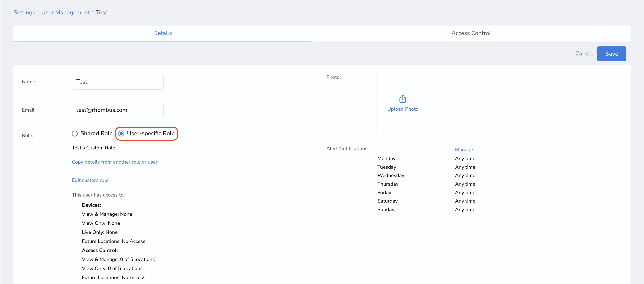Click "View & Manage: None" line
The height and width of the screenshot is (284, 644).
[x=107, y=214]
